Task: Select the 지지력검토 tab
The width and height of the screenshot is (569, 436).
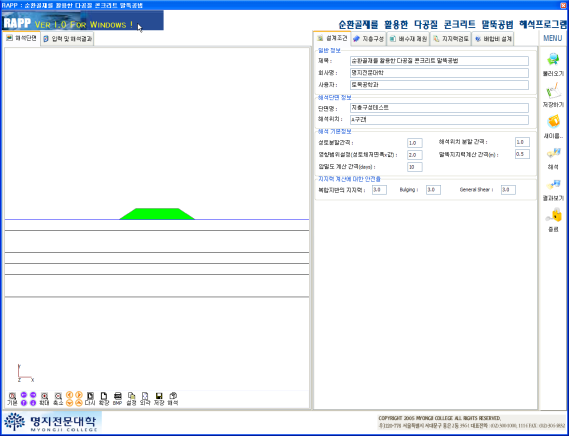Action: pos(451,38)
